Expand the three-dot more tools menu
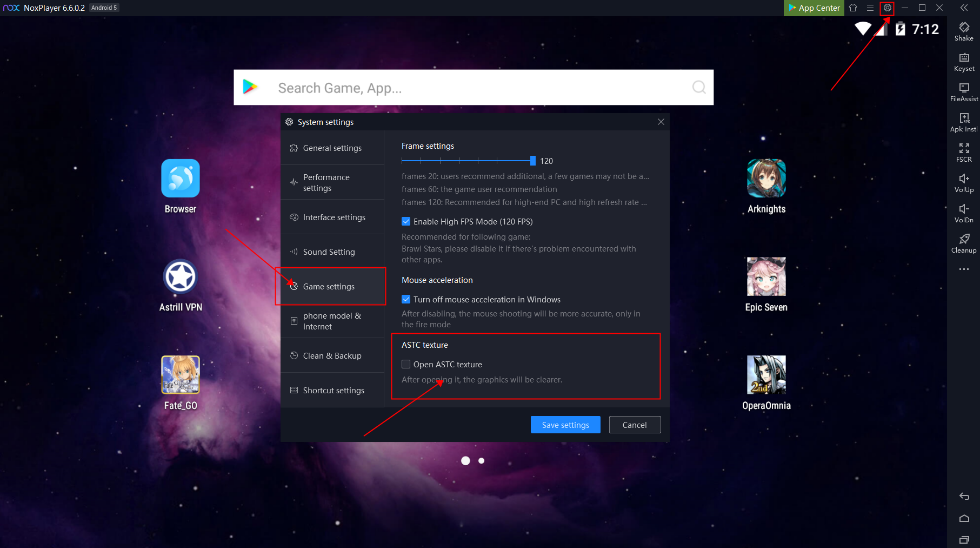The height and width of the screenshot is (548, 980). pyautogui.click(x=964, y=269)
